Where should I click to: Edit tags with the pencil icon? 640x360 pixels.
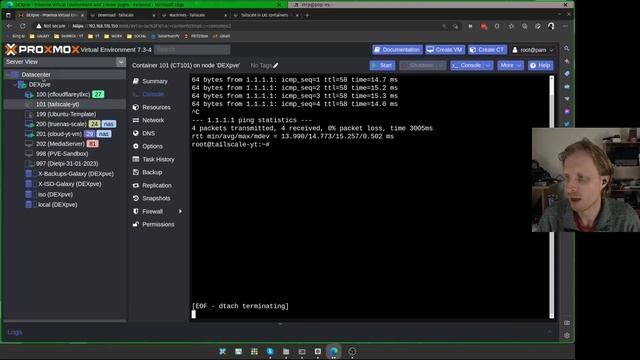click(x=276, y=65)
